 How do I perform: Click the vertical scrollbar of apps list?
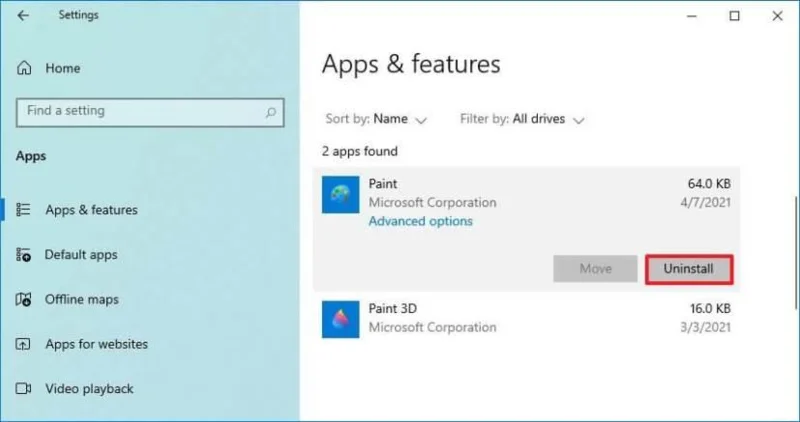click(x=795, y=253)
